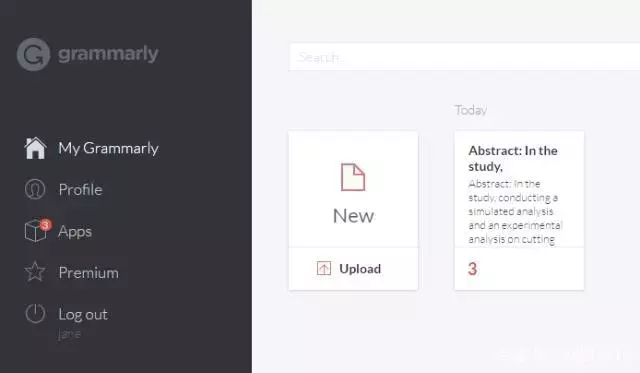Click the home icon beside My Grammarly

pyautogui.click(x=35, y=148)
